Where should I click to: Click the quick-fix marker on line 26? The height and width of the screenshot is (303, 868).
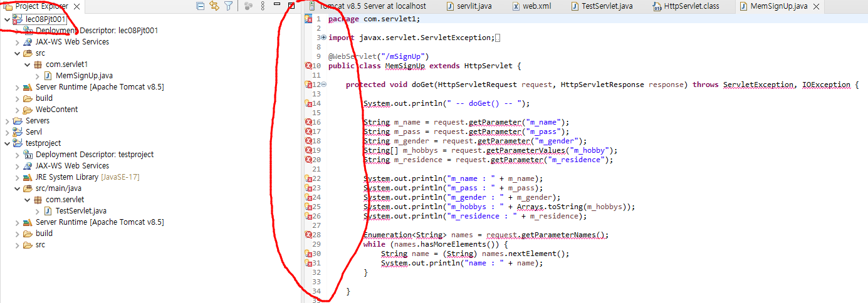(x=308, y=216)
